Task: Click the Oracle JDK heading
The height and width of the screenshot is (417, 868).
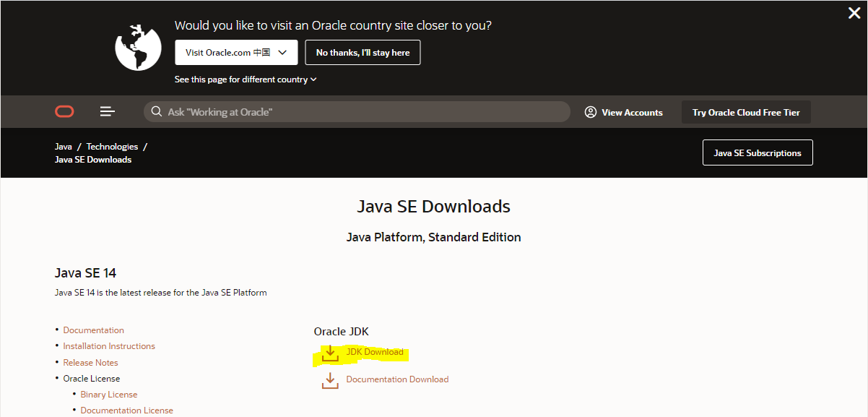Action: click(x=341, y=332)
